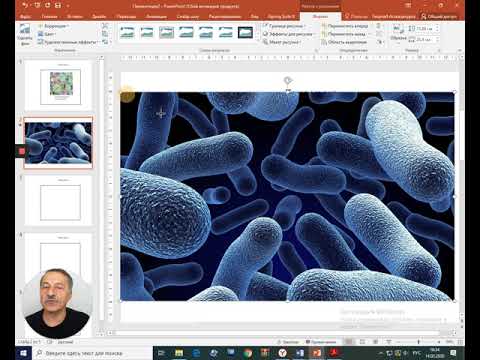Click the Change Picture icon
The image size is (480, 360).
click(x=105, y=34)
